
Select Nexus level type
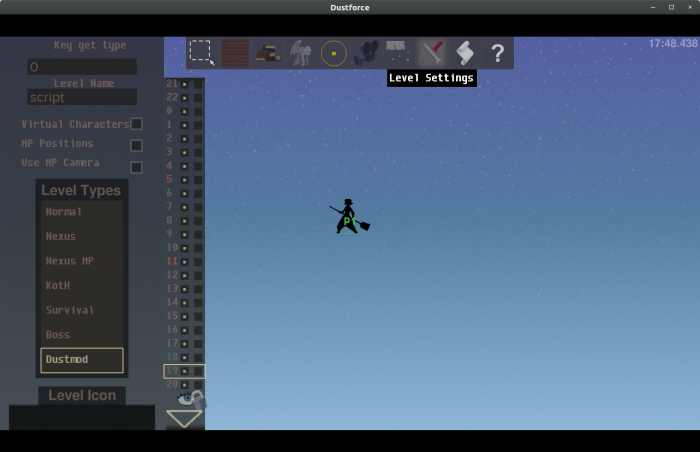[x=82, y=237]
